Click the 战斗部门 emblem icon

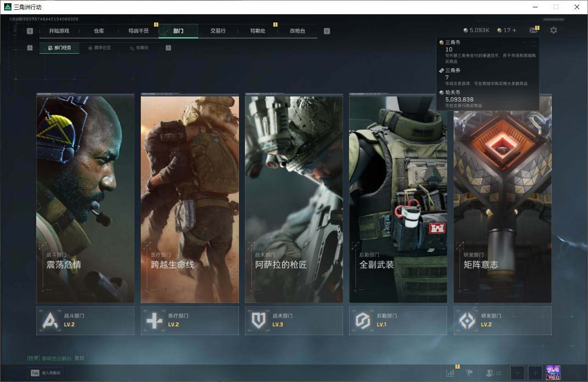[x=50, y=320]
